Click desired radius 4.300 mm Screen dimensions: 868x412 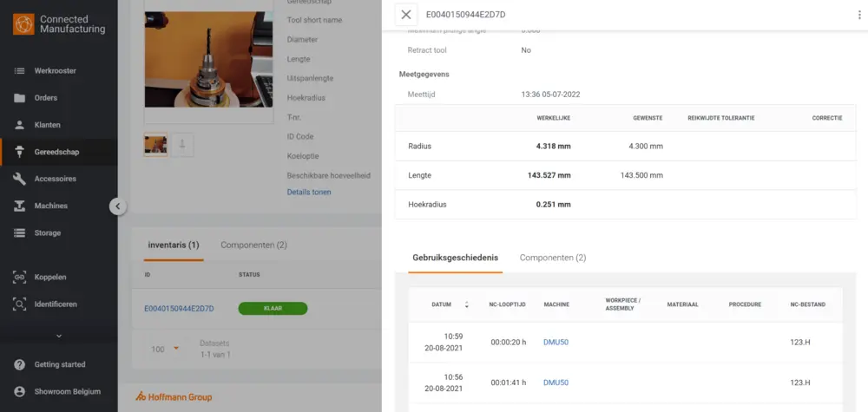point(646,147)
